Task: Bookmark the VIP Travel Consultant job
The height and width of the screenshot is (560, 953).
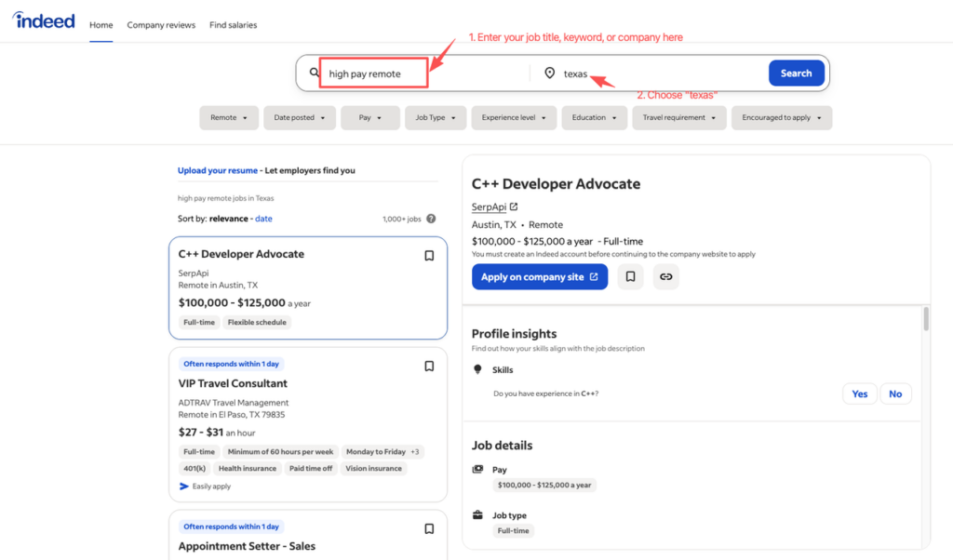Action: (x=429, y=366)
